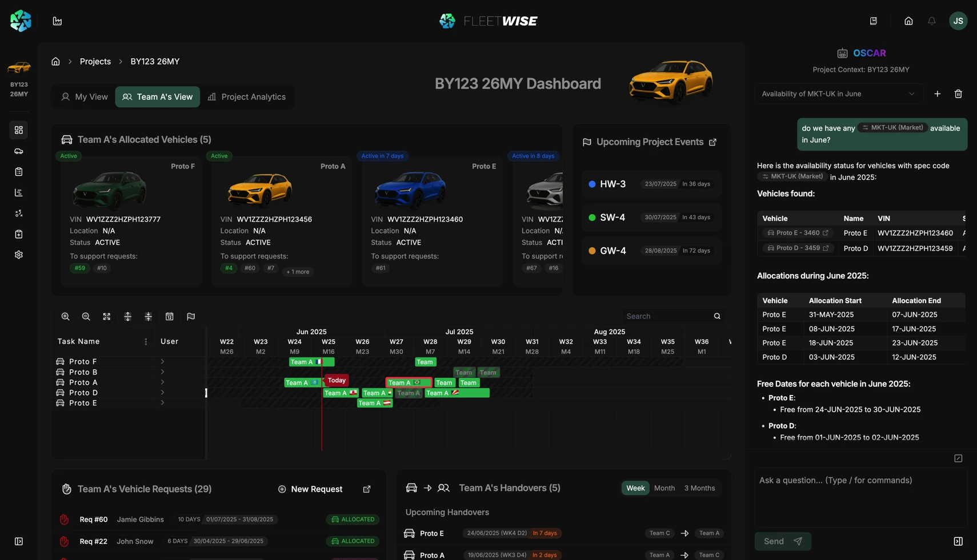977x560 pixels.
Task: Fit Gantt timeline to screen
Action: pos(107,316)
